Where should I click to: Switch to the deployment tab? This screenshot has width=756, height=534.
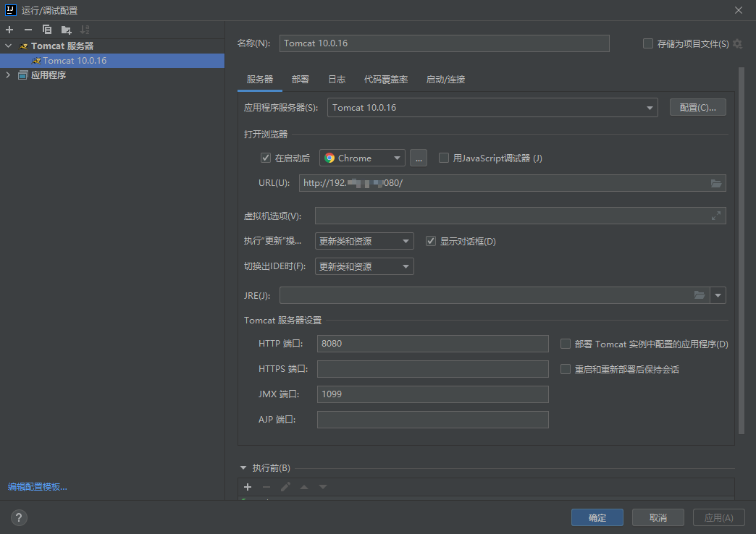pos(301,80)
